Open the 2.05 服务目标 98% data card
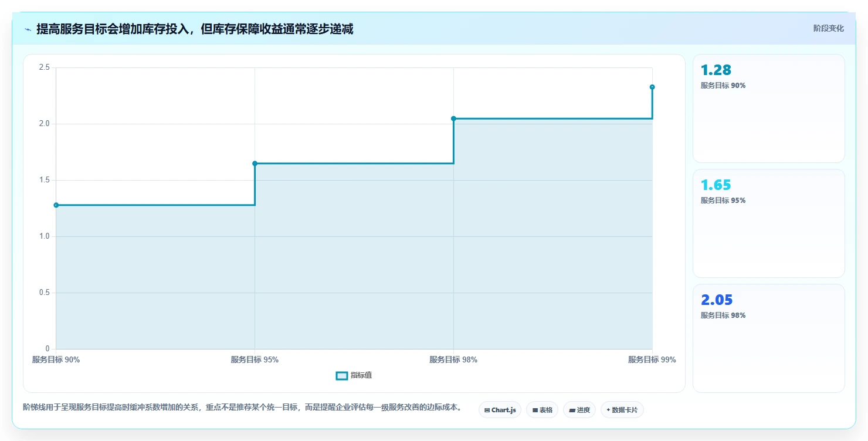This screenshot has width=868, height=441. (769, 338)
